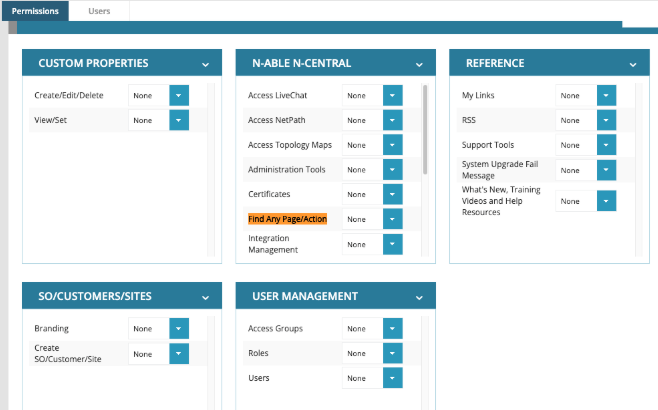Screen dimensions: 658x410
Task: Collapse the N-able N-central panel chevron
Action: [x=419, y=64]
